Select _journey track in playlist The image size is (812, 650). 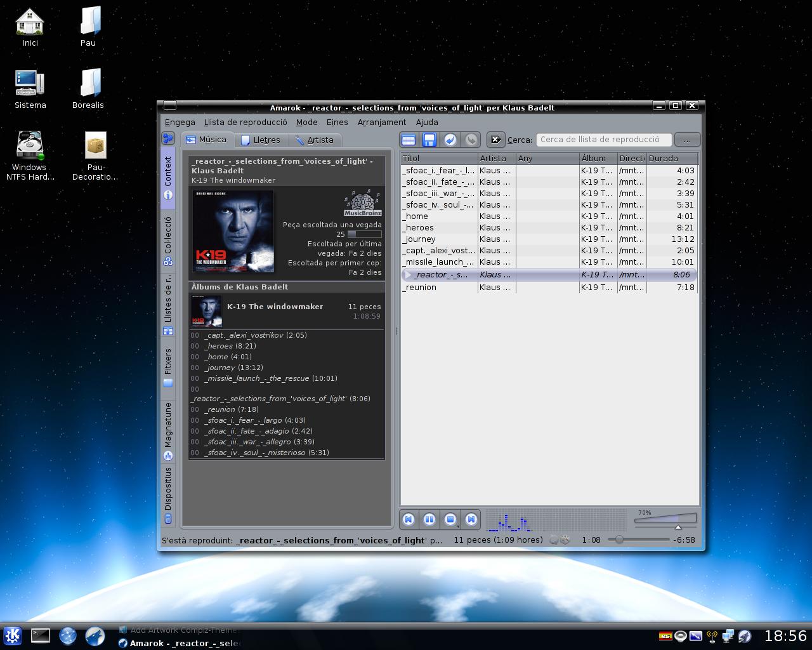(549, 239)
